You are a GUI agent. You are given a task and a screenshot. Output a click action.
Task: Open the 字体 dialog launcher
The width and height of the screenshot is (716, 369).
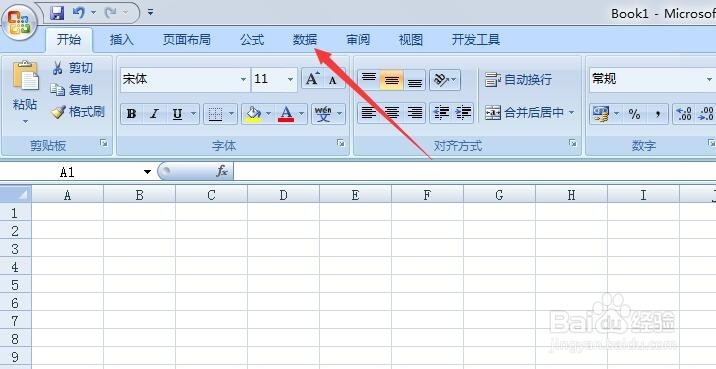click(x=341, y=144)
